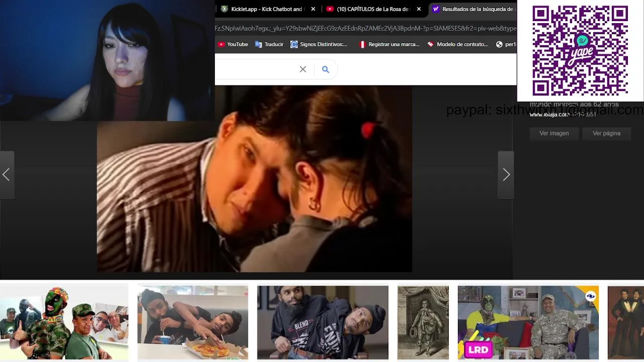Click the YouTube favicon on second tab
Image resolution: width=644 pixels, height=362 pixels.
coord(330,9)
